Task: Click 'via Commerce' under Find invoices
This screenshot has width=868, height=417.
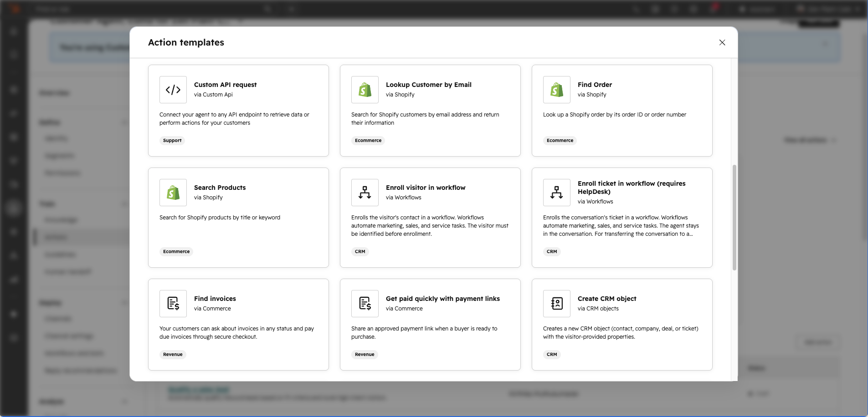Action: point(212,309)
